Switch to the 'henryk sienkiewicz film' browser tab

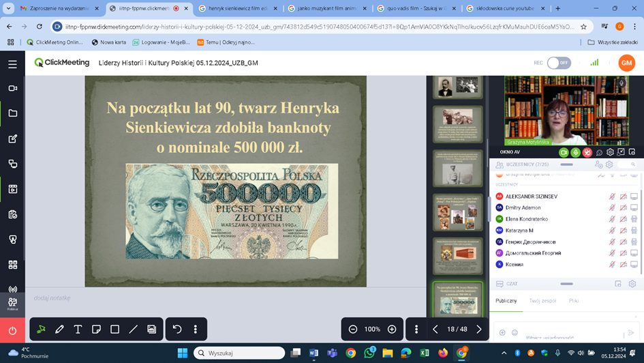tap(239, 8)
